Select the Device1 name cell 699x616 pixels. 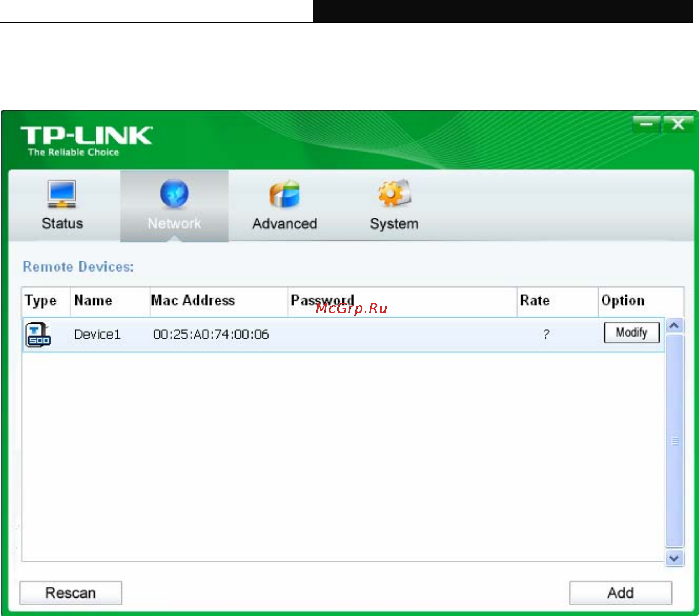(x=97, y=334)
